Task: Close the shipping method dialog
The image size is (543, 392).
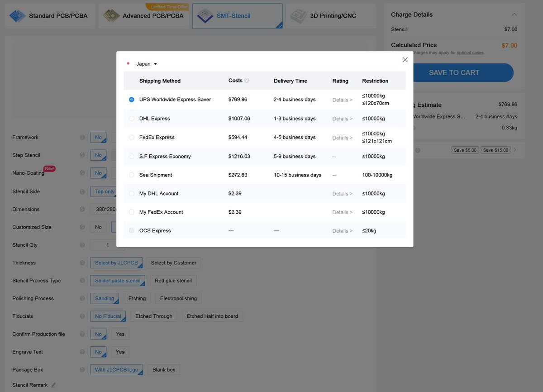Action: (405, 60)
